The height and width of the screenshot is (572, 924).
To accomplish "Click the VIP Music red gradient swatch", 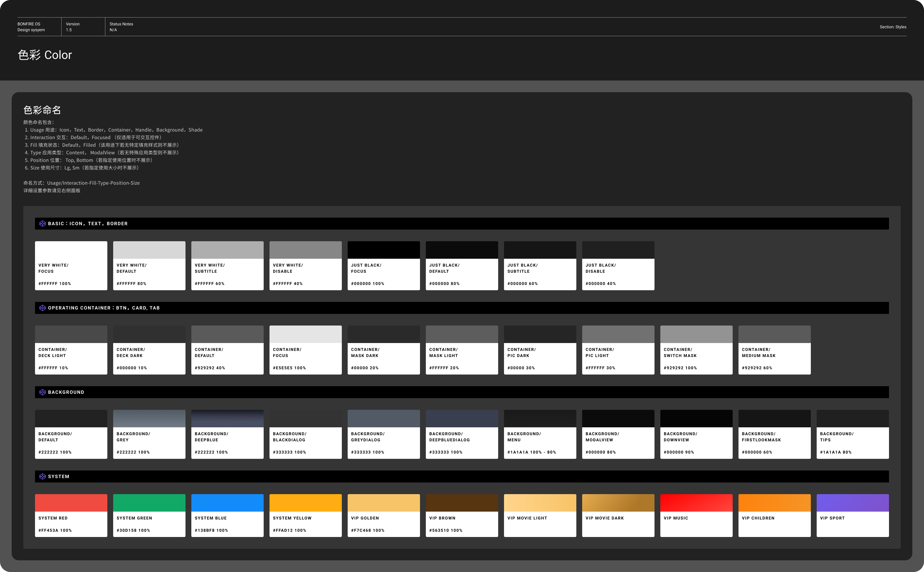I will 696,503.
